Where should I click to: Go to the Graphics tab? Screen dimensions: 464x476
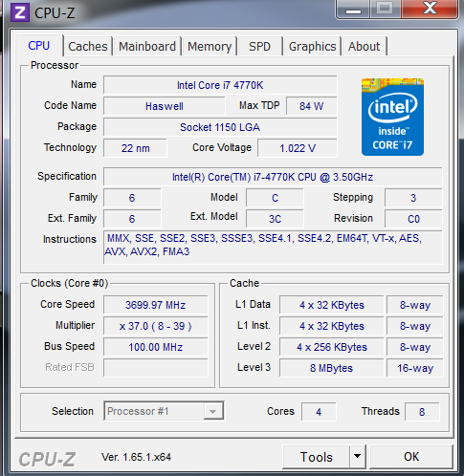click(x=313, y=47)
